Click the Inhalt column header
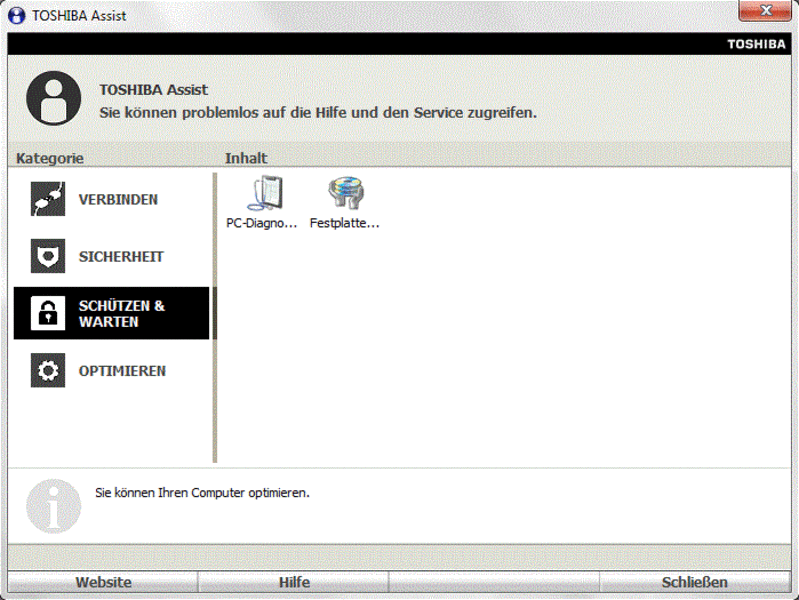This screenshot has width=799, height=600. click(246, 158)
